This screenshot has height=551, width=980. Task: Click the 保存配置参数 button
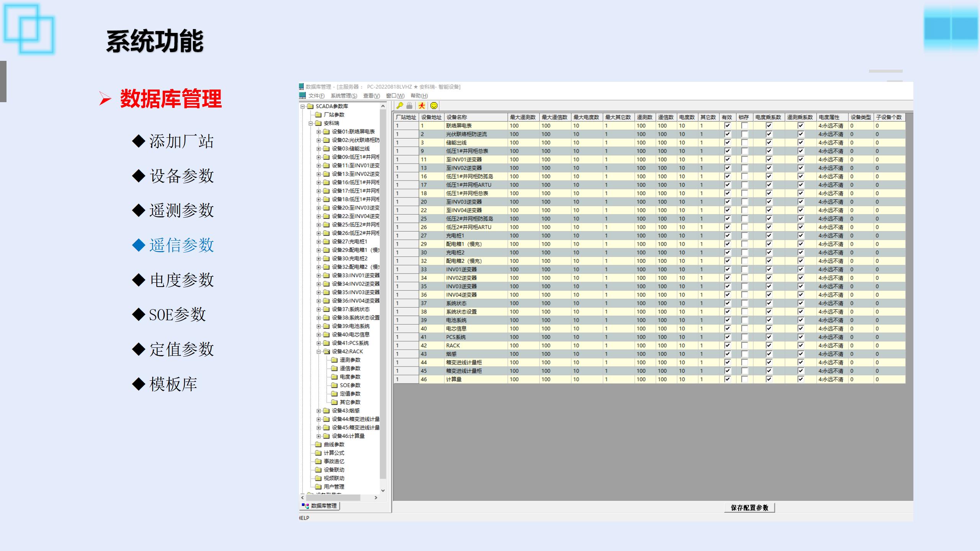click(x=749, y=508)
